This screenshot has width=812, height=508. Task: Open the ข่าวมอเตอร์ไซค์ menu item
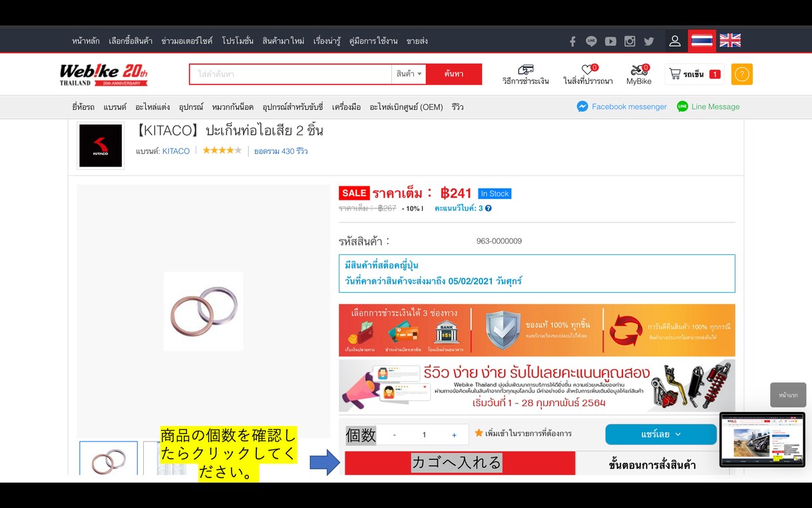[187, 41]
